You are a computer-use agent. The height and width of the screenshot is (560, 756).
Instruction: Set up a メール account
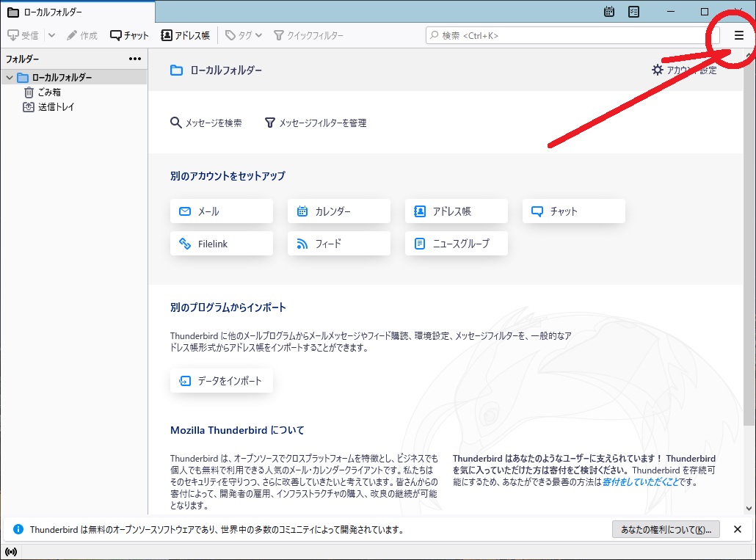click(222, 211)
